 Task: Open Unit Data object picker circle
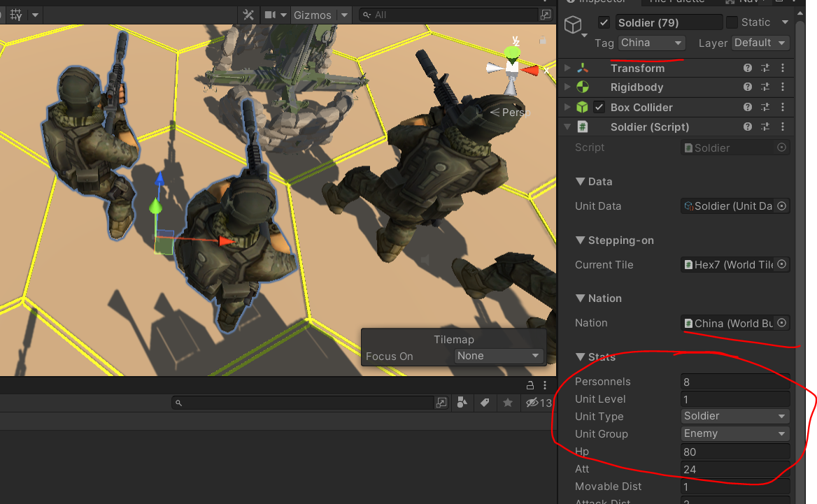click(781, 206)
